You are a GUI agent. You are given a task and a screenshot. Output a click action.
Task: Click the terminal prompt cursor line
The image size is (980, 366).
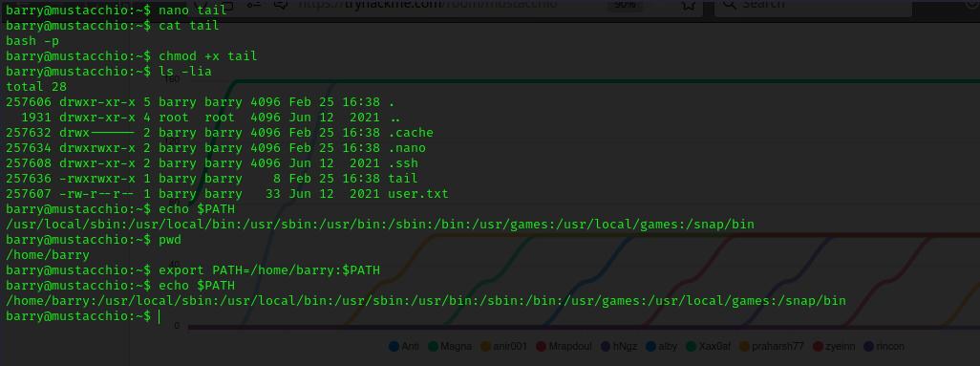(x=82, y=316)
